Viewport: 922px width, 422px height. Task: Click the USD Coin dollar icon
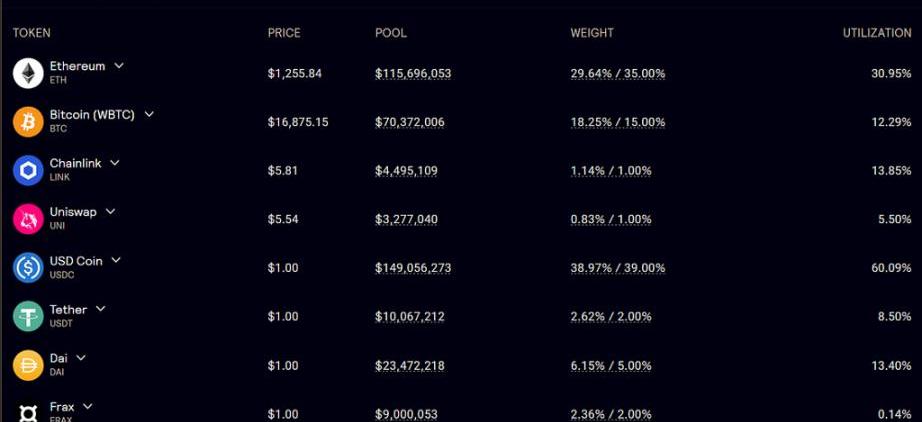28,268
